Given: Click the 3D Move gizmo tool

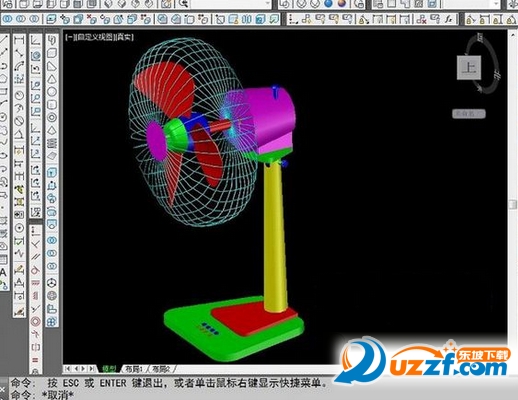Looking at the screenshot, I should point(52,283).
